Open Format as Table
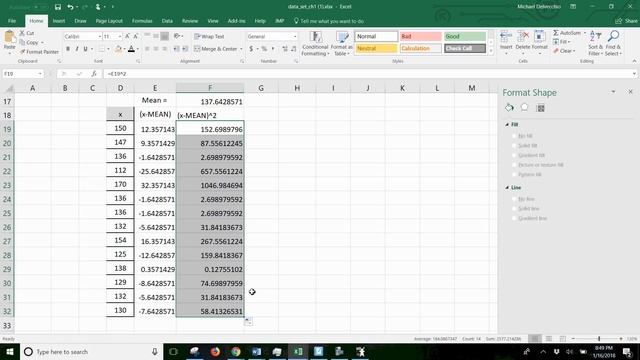This screenshot has height=360, width=640. click(x=342, y=43)
